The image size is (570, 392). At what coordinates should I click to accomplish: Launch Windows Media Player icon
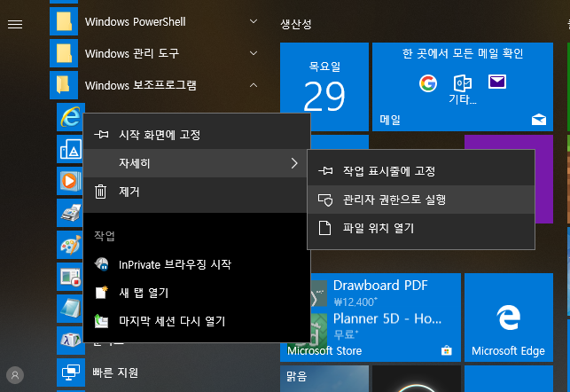point(70,181)
